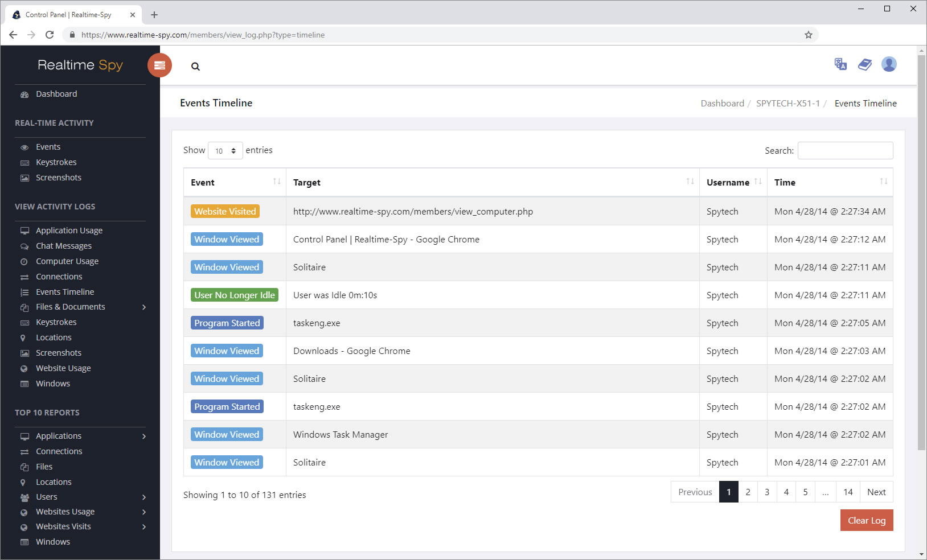Click the list icon beside Events Timeline
Viewport: 927px width, 560px height.
[24, 293]
